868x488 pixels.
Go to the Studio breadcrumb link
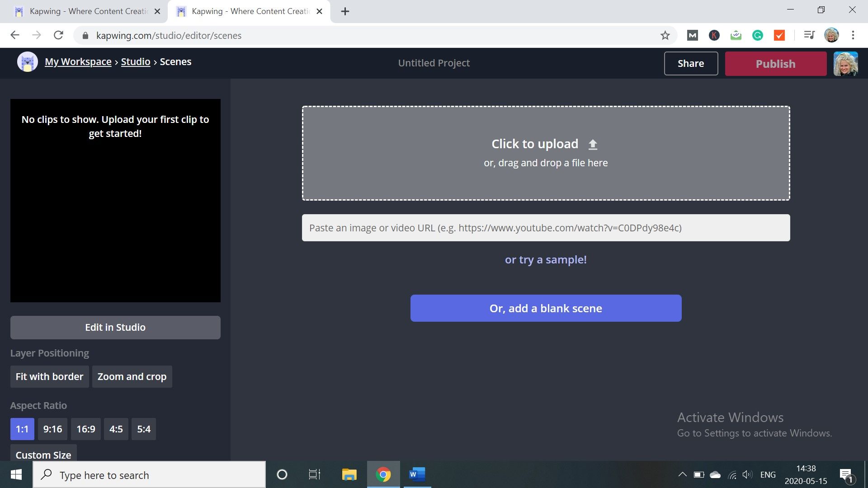(x=135, y=62)
